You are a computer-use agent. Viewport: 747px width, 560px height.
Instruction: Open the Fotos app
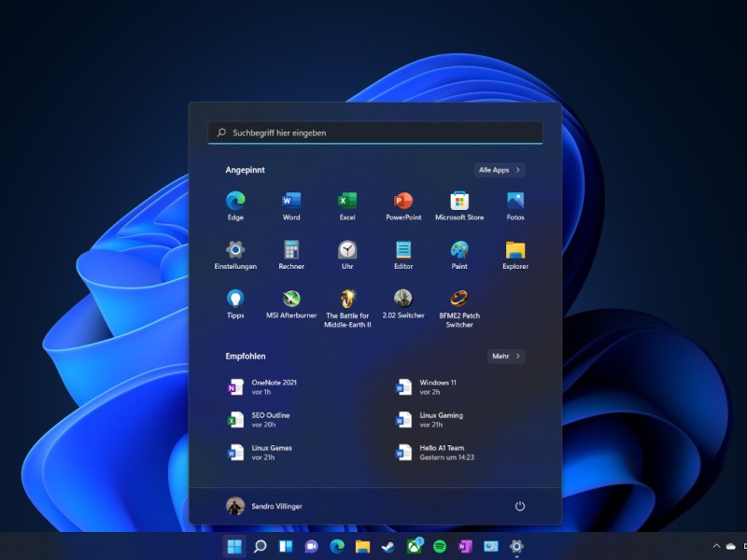(515, 205)
